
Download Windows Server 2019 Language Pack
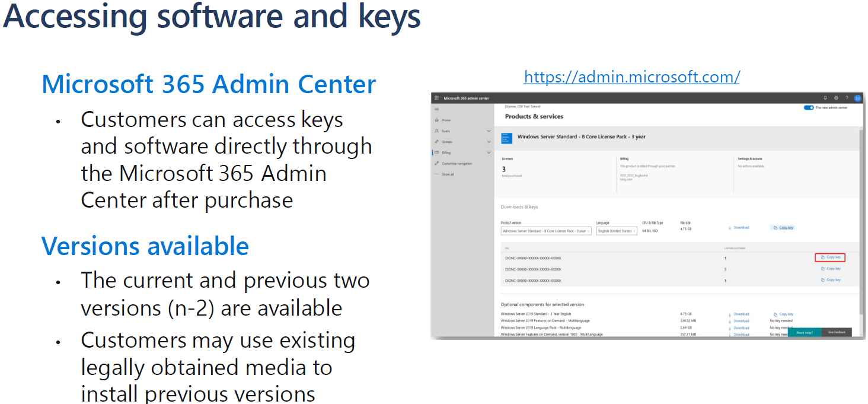point(739,328)
